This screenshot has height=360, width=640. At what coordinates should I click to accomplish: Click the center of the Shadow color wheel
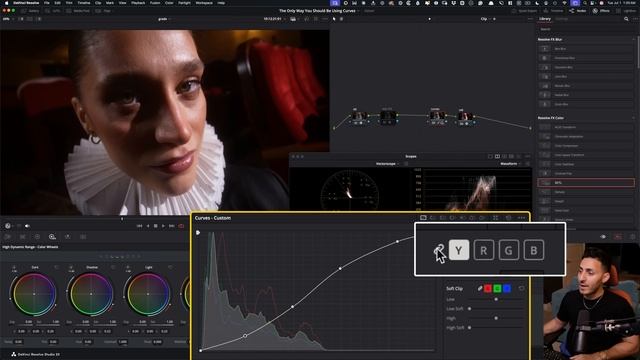point(91,294)
